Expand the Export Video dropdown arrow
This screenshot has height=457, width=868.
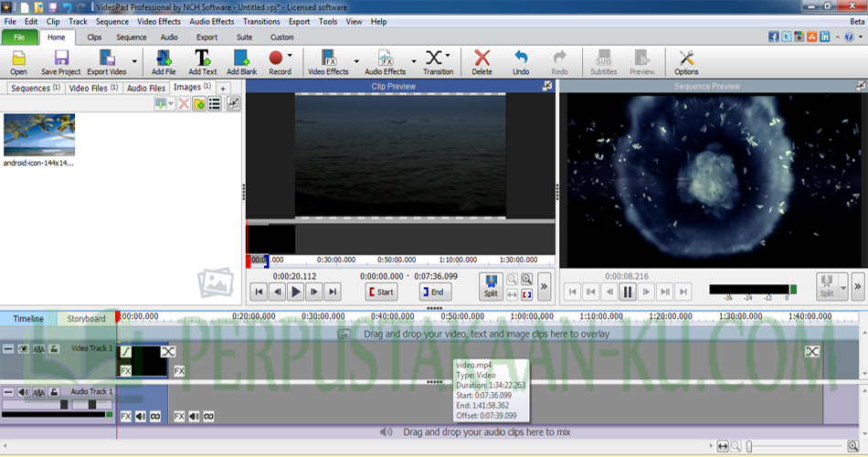tap(134, 61)
